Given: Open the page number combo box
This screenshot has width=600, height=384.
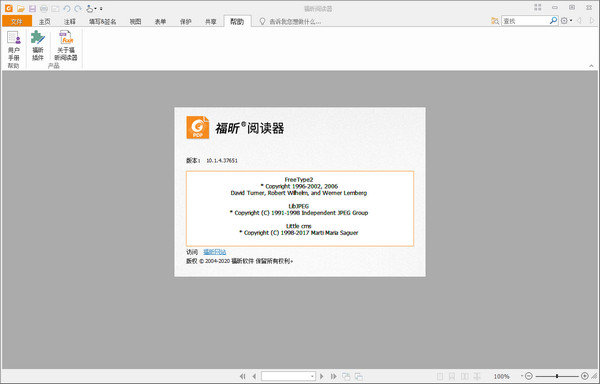Looking at the screenshot, I should pos(289,376).
